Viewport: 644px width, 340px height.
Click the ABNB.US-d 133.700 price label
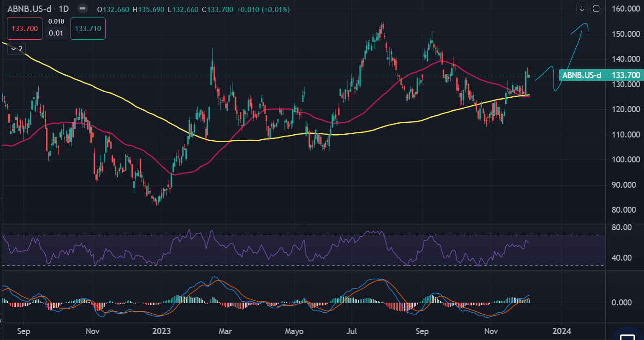601,75
